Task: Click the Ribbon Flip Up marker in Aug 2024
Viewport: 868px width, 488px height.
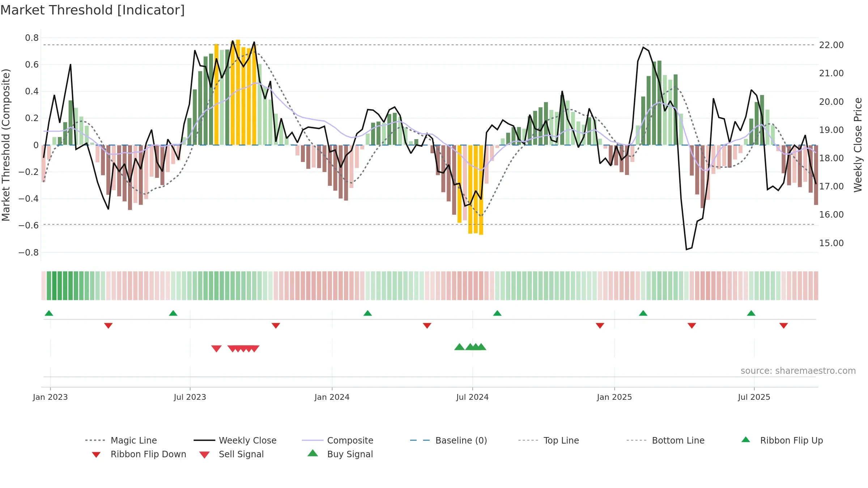Action: [x=497, y=313]
